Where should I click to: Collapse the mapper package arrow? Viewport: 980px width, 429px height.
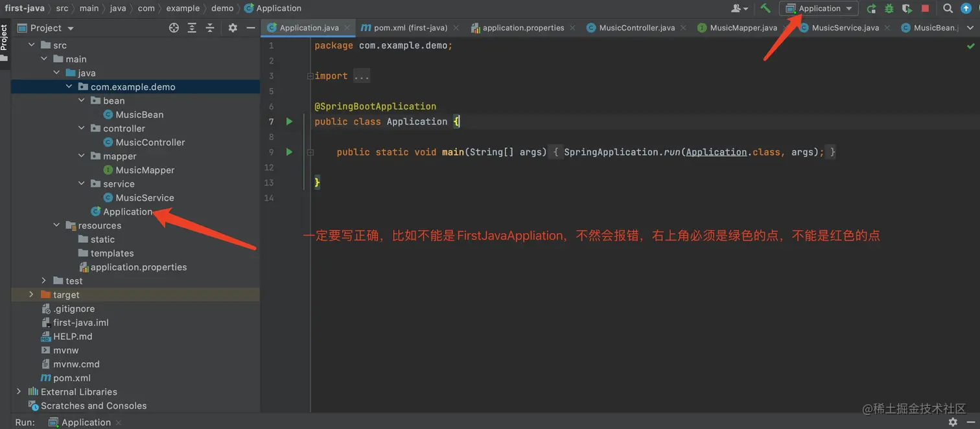tap(82, 156)
